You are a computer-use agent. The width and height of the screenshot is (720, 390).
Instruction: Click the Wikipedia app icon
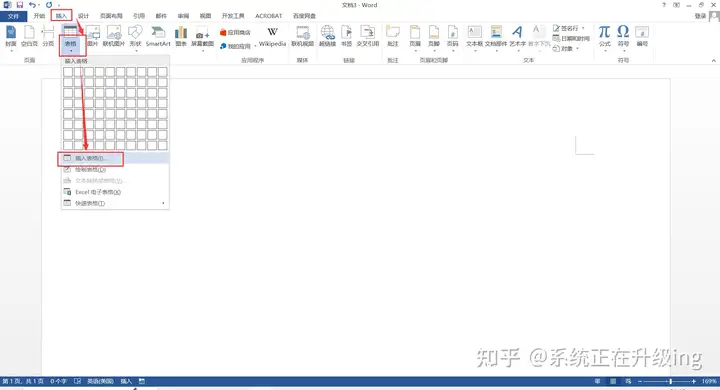coord(272,32)
